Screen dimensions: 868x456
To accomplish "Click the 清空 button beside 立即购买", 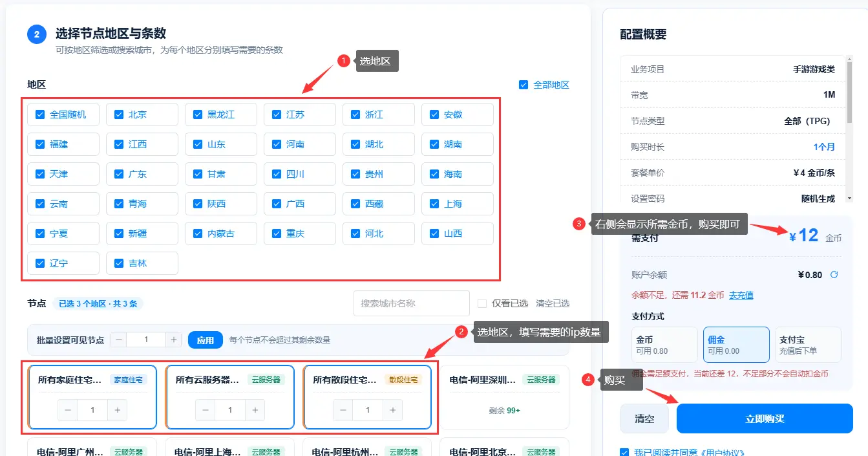I will coord(644,418).
